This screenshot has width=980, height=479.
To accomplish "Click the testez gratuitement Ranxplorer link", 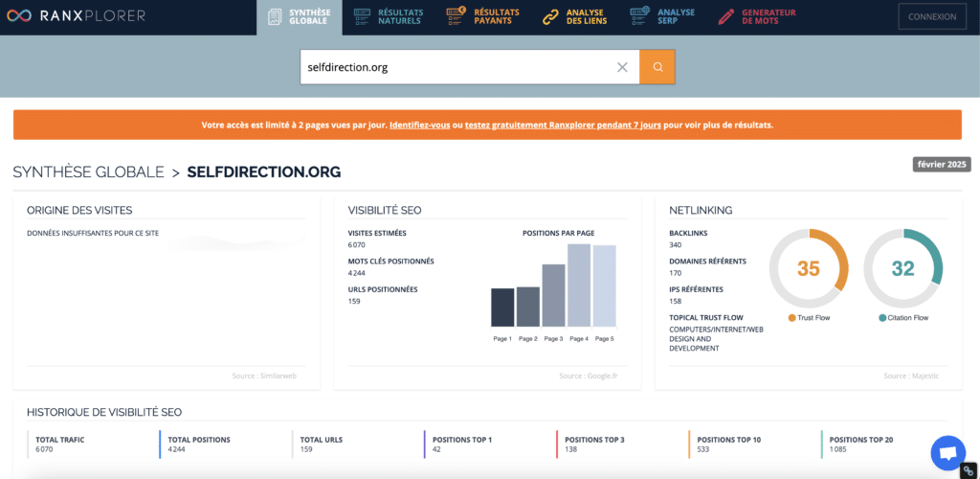I will pyautogui.click(x=563, y=125).
